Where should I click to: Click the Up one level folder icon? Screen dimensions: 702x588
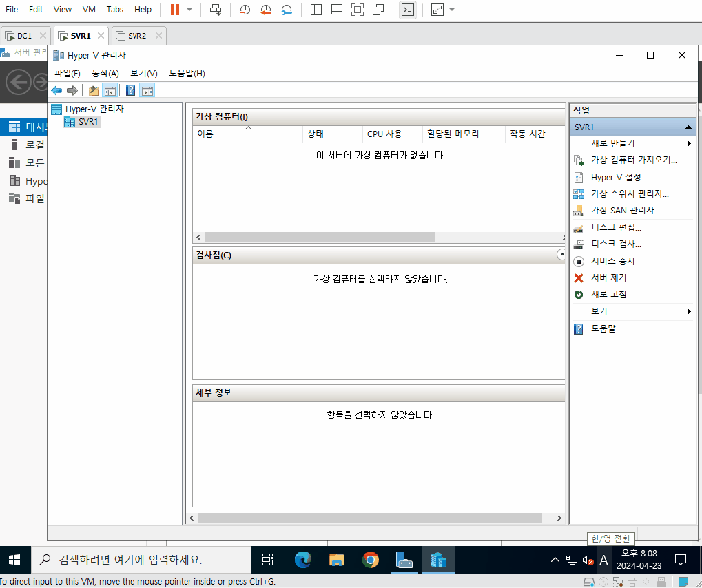(x=94, y=91)
